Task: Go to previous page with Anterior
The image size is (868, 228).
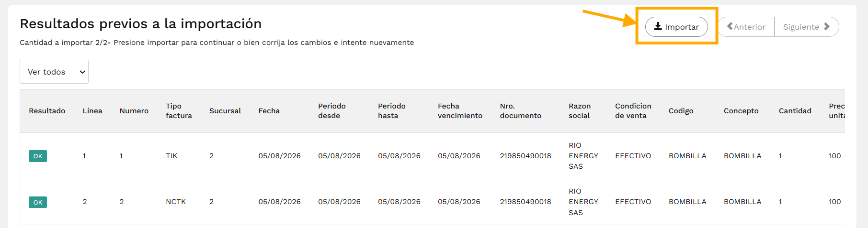Action: click(746, 27)
